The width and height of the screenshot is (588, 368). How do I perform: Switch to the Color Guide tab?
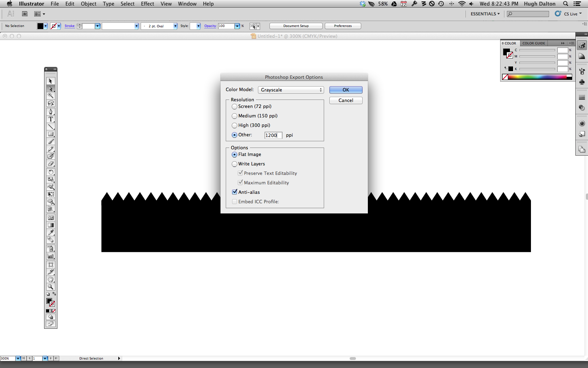click(534, 43)
